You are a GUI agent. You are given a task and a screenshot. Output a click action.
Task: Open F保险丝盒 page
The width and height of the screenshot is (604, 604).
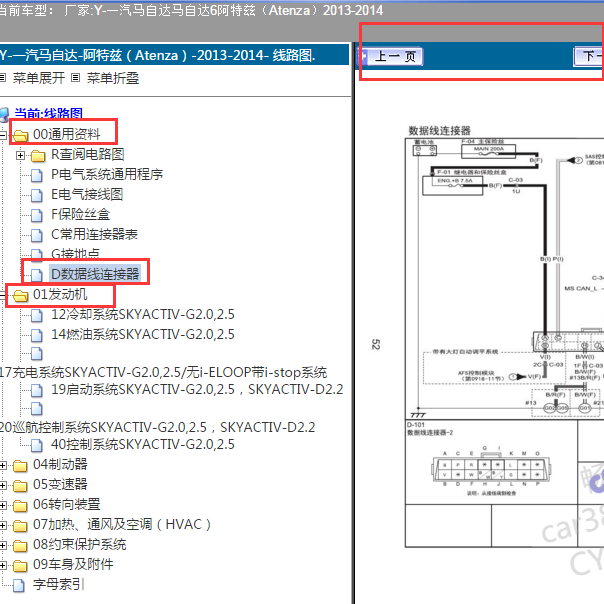pos(81,214)
